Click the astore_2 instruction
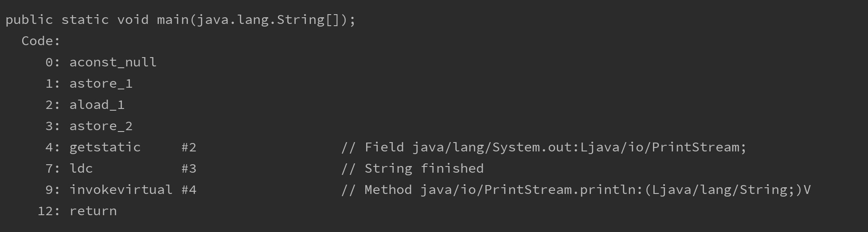Image resolution: width=868 pixels, height=232 pixels. 101,126
